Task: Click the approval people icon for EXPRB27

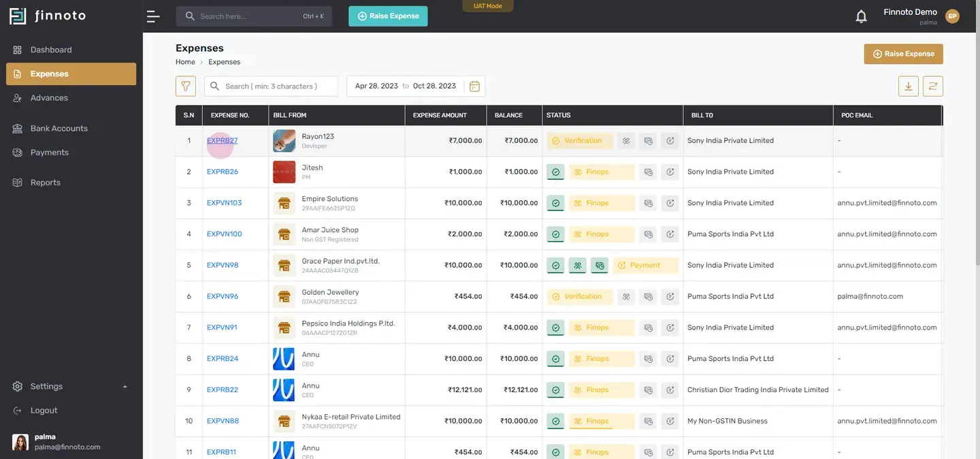Action: (x=626, y=141)
